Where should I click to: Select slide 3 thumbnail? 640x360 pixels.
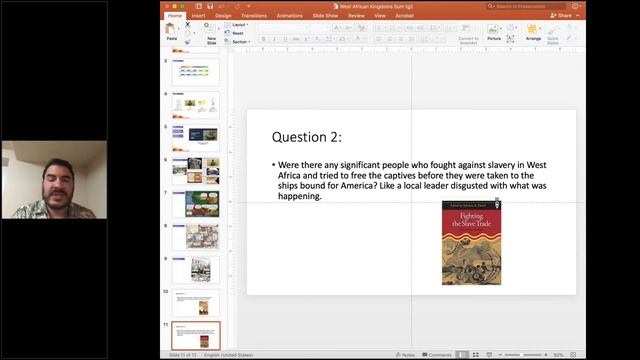[x=196, y=72]
